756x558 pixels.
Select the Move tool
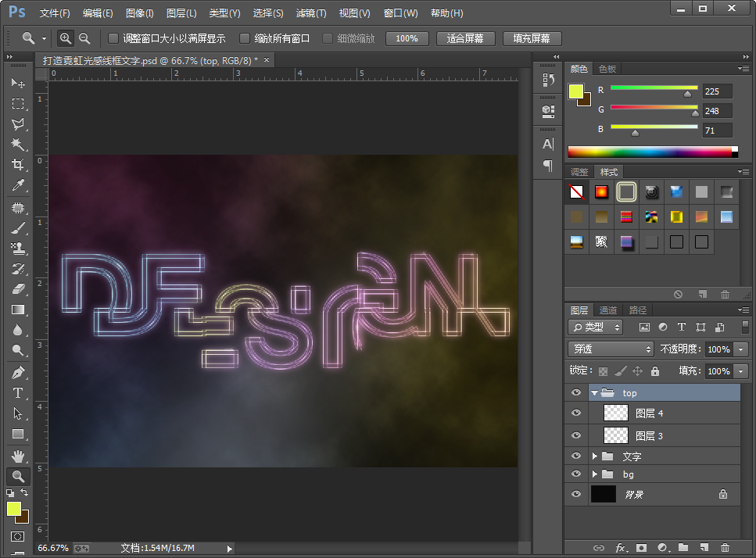tap(17, 83)
